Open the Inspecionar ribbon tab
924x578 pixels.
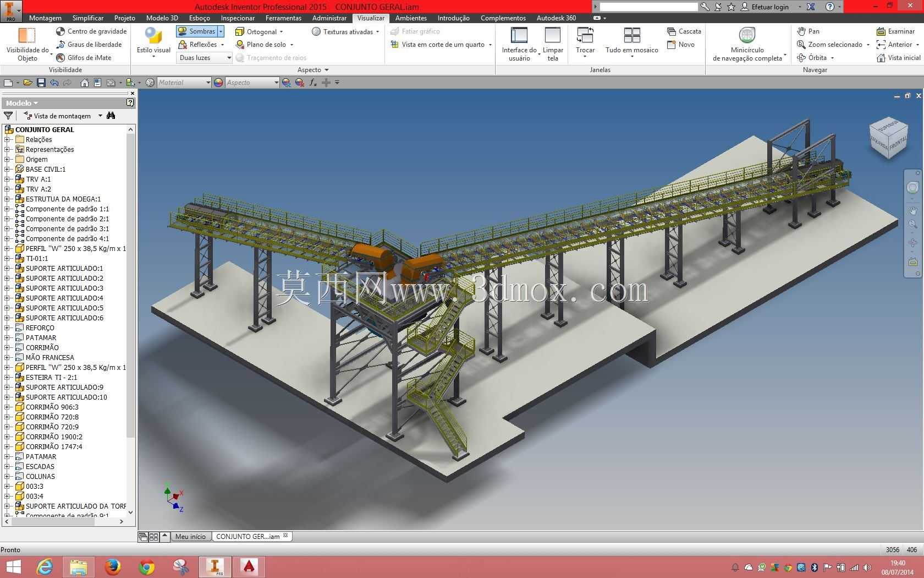click(238, 18)
